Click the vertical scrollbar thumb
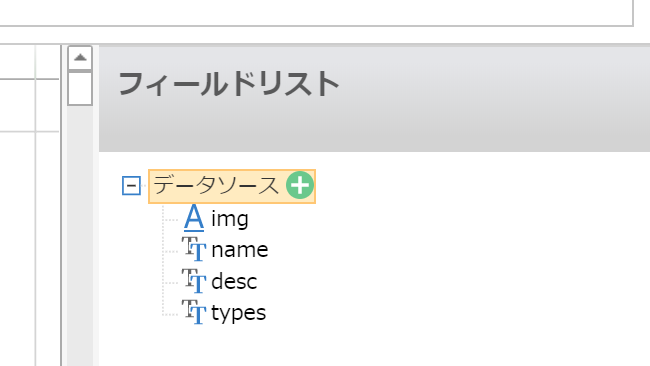650x366 pixels. tap(80, 88)
